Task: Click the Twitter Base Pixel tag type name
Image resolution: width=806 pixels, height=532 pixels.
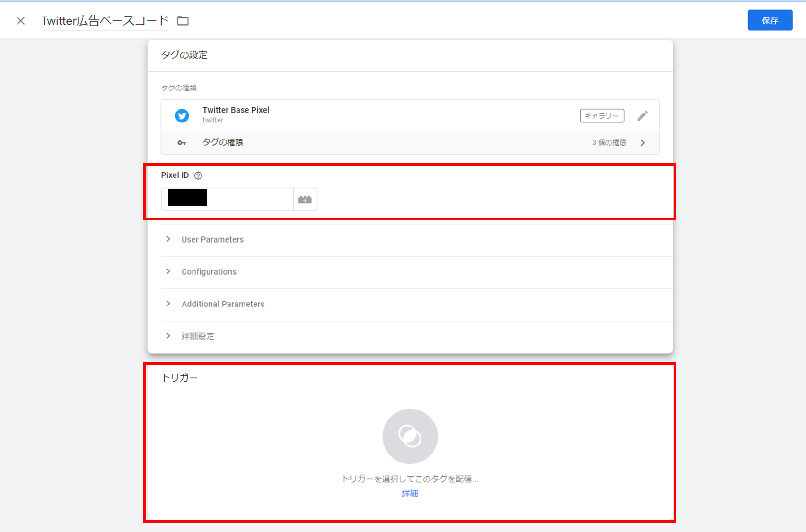Action: 236,110
